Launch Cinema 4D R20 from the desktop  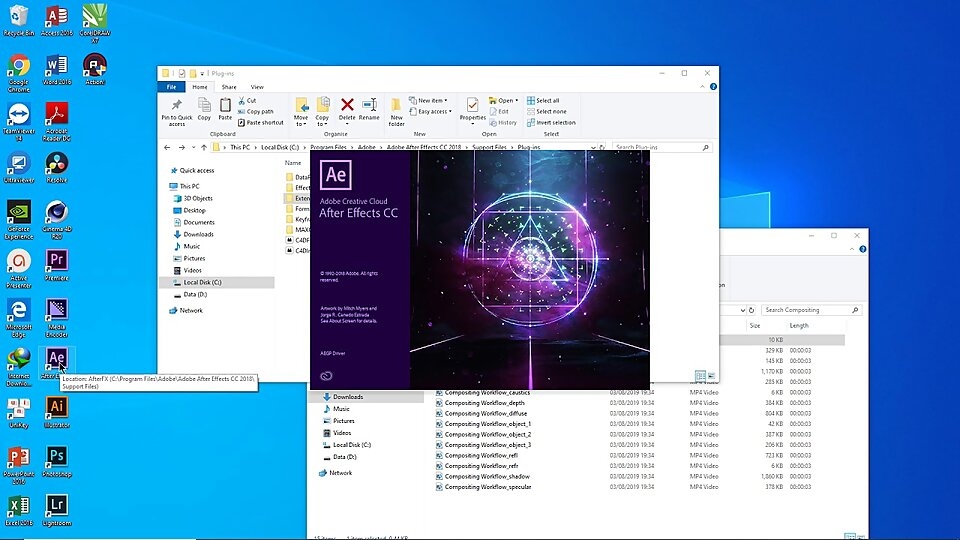[x=56, y=220]
